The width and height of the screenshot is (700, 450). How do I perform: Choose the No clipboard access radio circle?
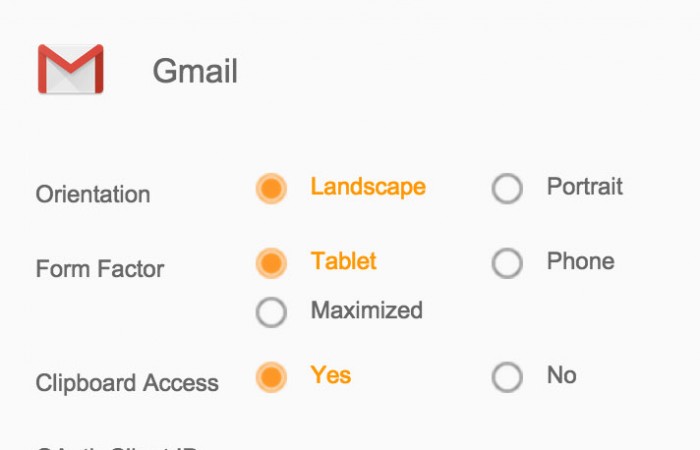coord(507,377)
